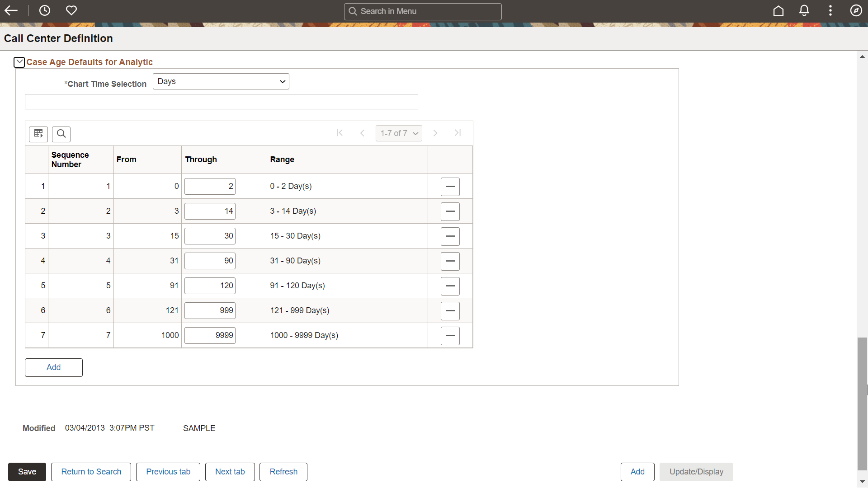Click Refresh button
The height and width of the screenshot is (488, 868).
(x=283, y=472)
